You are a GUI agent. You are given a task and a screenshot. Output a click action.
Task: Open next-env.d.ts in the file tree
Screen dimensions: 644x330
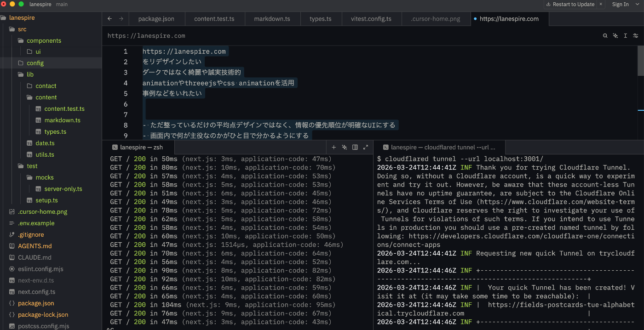click(x=35, y=280)
